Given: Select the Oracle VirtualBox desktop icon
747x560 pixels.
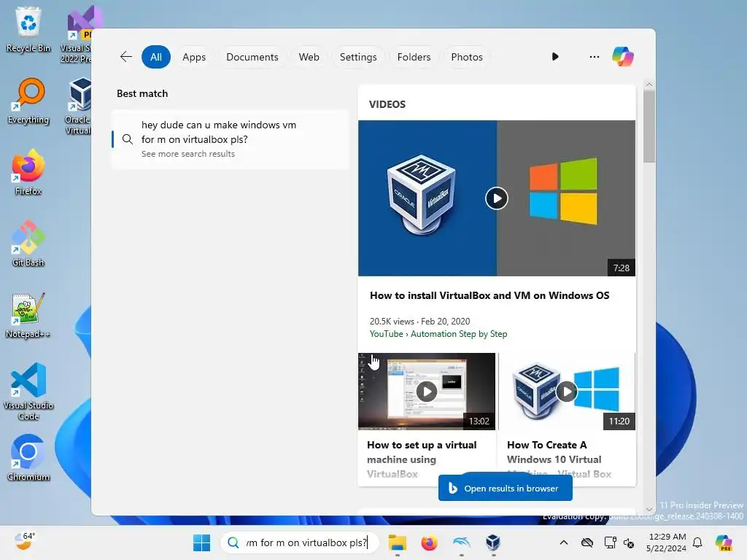Looking at the screenshot, I should tap(77, 106).
